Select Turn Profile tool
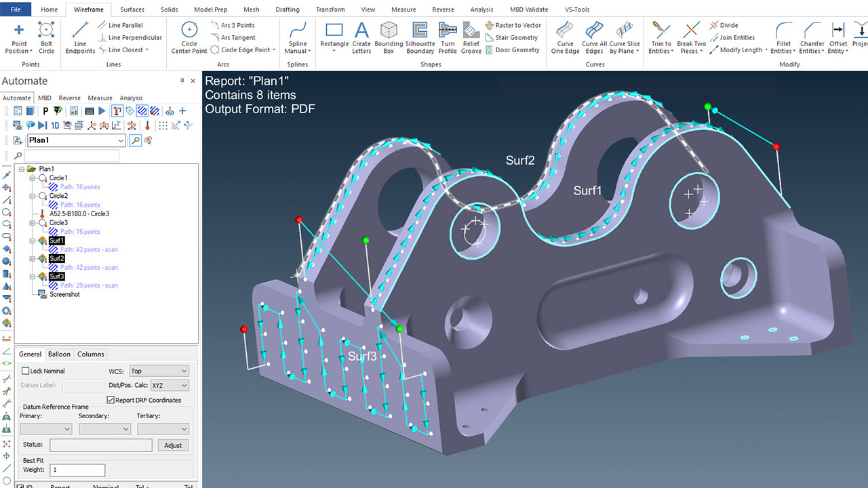Viewport: 868px width, 488px height. 448,39
